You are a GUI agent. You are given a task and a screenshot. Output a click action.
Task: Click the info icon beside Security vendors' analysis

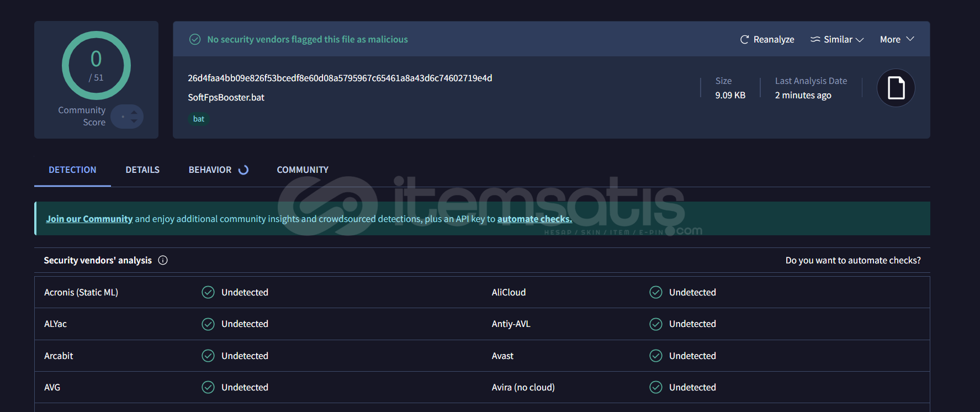click(x=163, y=260)
